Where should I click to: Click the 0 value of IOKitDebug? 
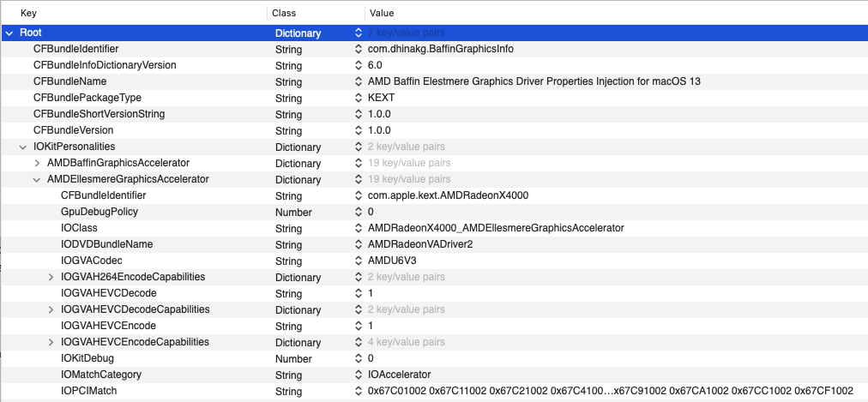[371, 358]
